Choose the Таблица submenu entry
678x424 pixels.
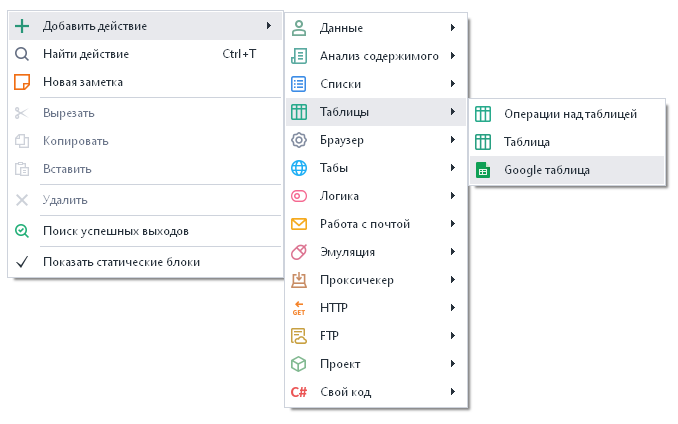coord(527,142)
